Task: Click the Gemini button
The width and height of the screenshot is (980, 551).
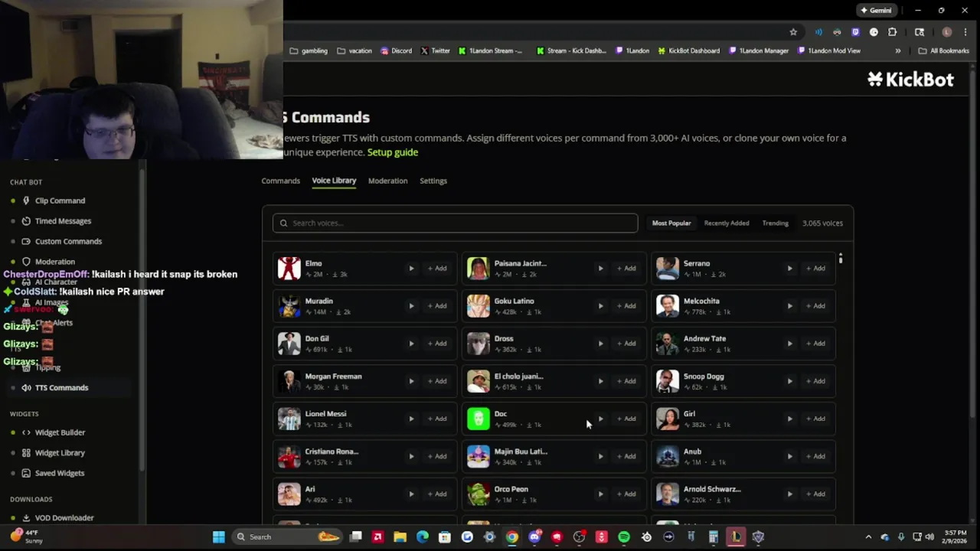Action: coord(876,11)
